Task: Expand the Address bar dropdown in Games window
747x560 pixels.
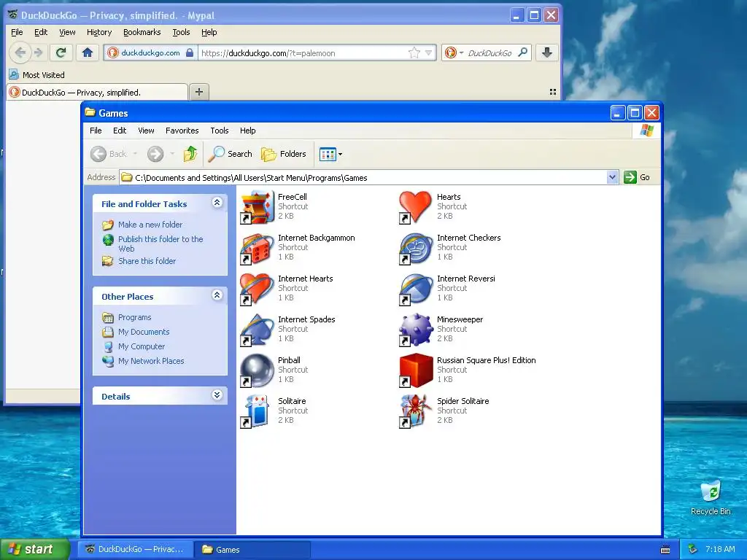Action: coord(612,178)
